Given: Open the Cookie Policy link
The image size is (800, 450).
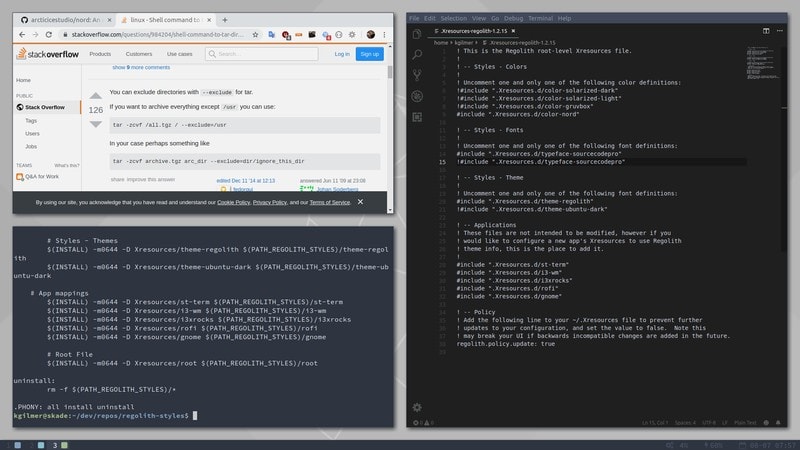Looking at the screenshot, I should point(234,203).
